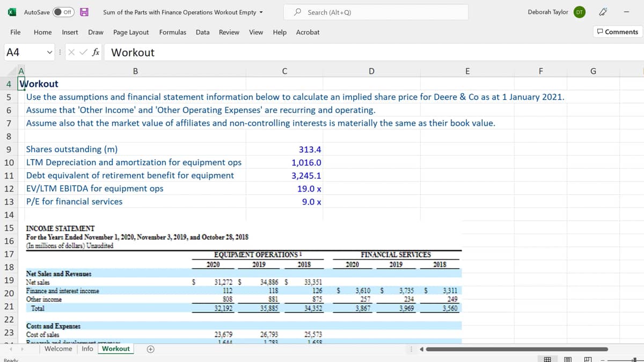Viewport: 644px width, 362px height.
Task: Select column C header
Action: (x=284, y=70)
